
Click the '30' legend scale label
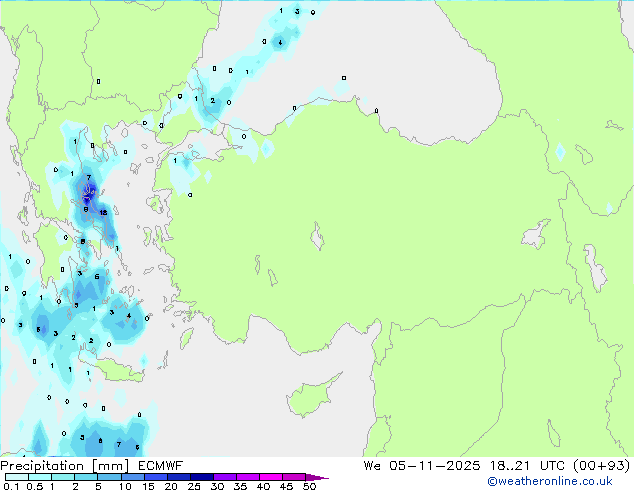pos(217,486)
